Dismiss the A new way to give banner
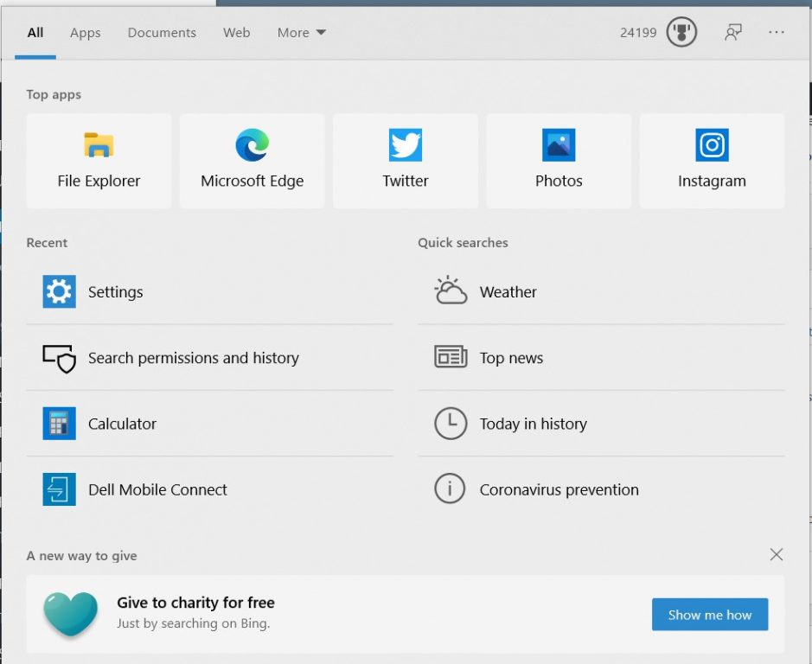Viewport: 812px width, 664px height. tap(777, 555)
